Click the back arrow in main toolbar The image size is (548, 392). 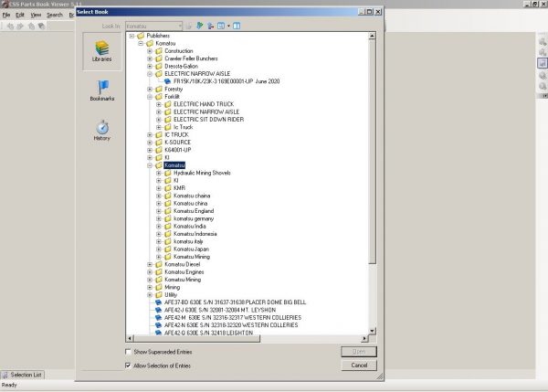coord(10,26)
